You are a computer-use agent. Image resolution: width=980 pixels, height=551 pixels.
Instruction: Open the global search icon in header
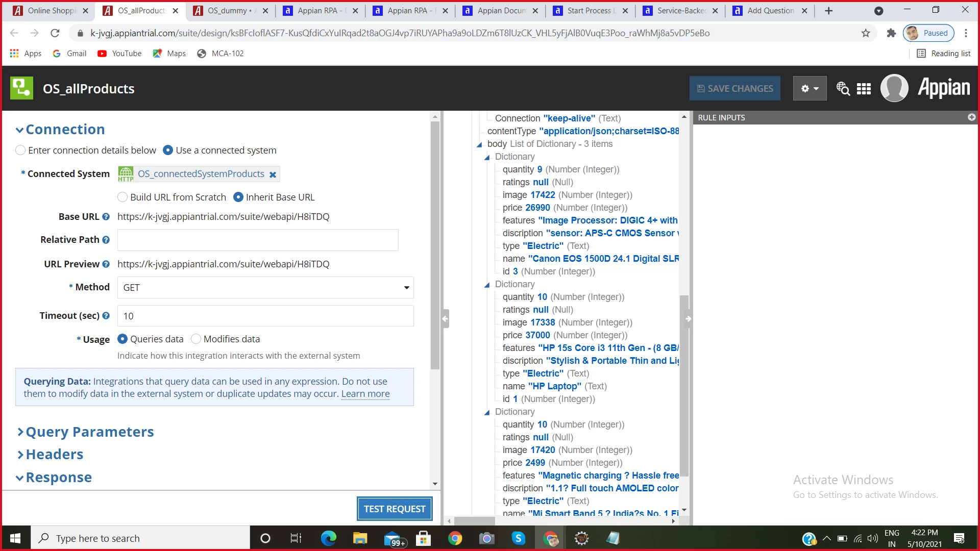[843, 89]
